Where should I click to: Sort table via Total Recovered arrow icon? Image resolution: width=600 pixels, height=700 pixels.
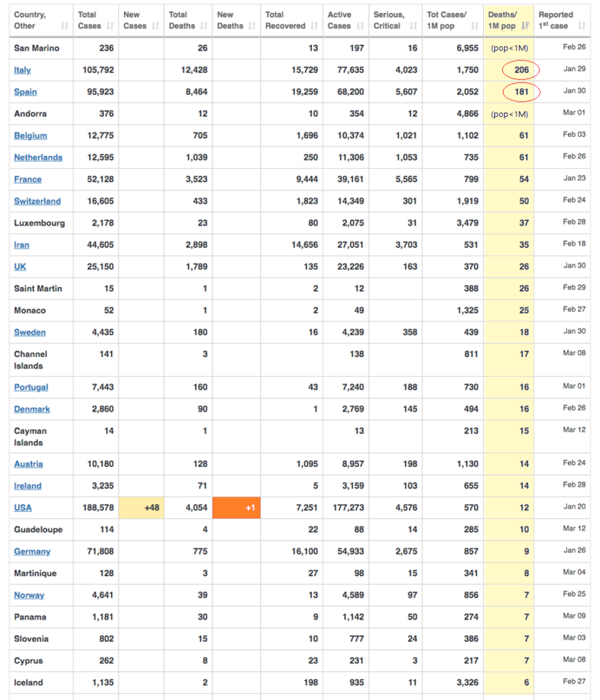(x=313, y=26)
